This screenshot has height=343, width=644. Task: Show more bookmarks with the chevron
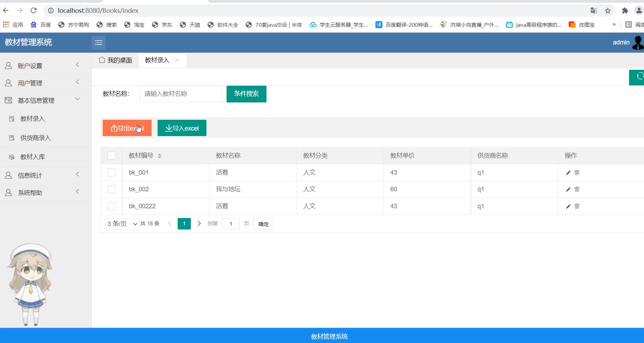tap(614, 24)
